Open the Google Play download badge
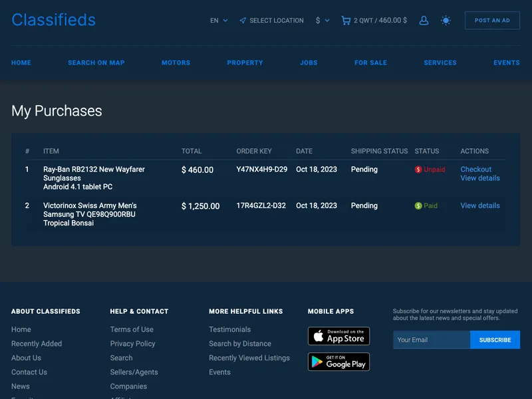Screen dimensions: 532x399 338,362
